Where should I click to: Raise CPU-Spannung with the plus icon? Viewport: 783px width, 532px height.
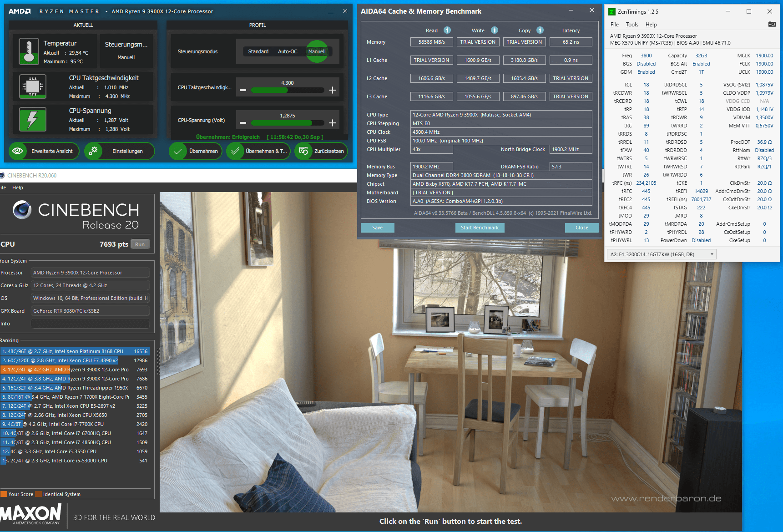pos(333,123)
